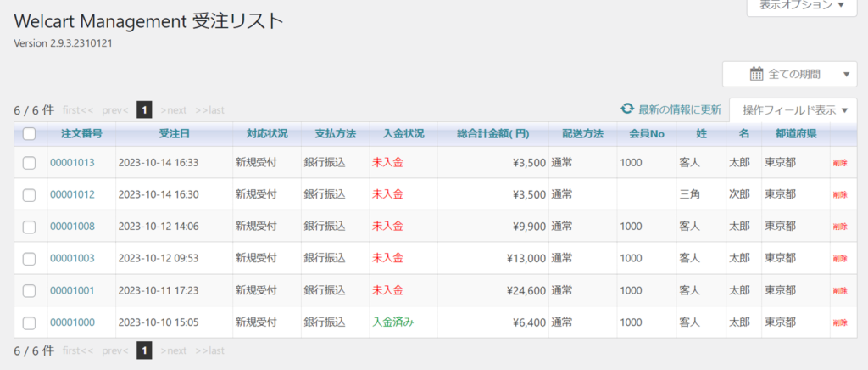Image resolution: width=868 pixels, height=370 pixels.
Task: Click the calendar icon in period selector
Action: 757,74
